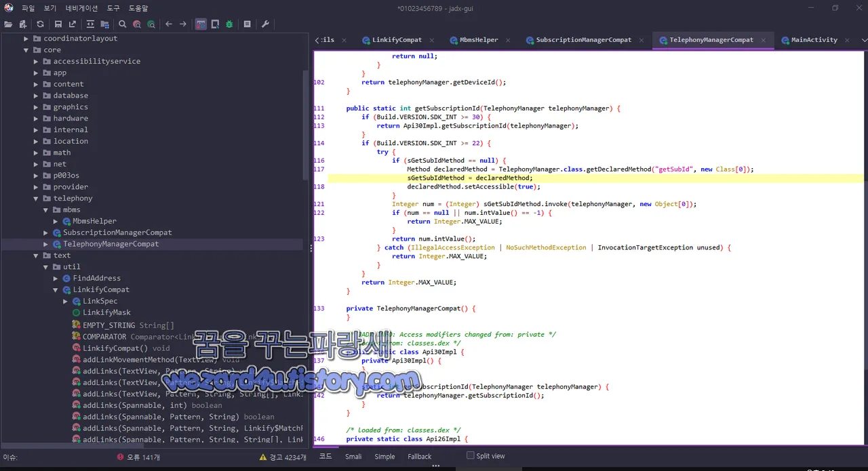Toggle the highlighted deobfuscation toolbar button
Screen dimensions: 868x471
pos(201,24)
